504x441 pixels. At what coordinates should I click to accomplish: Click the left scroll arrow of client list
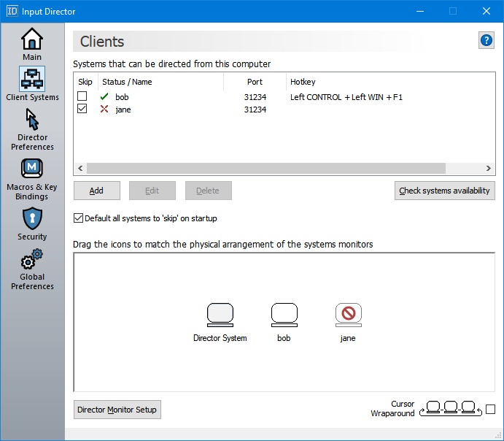(80, 168)
